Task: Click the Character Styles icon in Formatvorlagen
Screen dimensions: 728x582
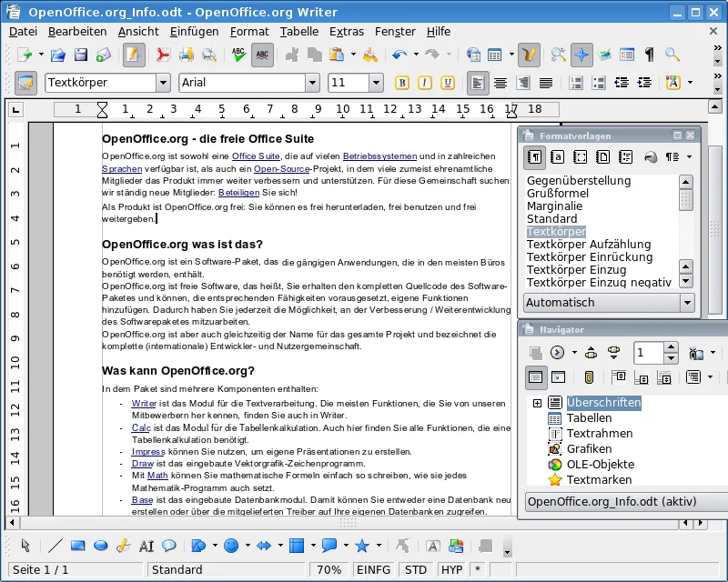Action: (x=557, y=157)
